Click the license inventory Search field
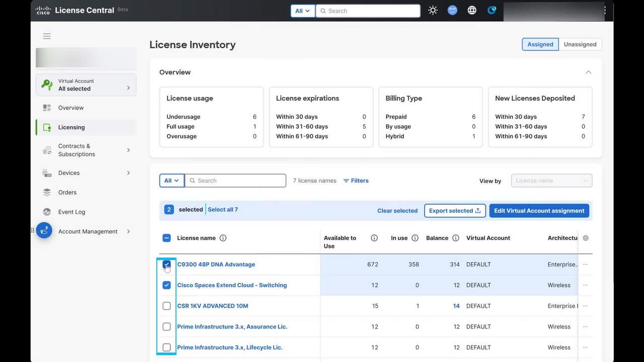 click(x=235, y=180)
